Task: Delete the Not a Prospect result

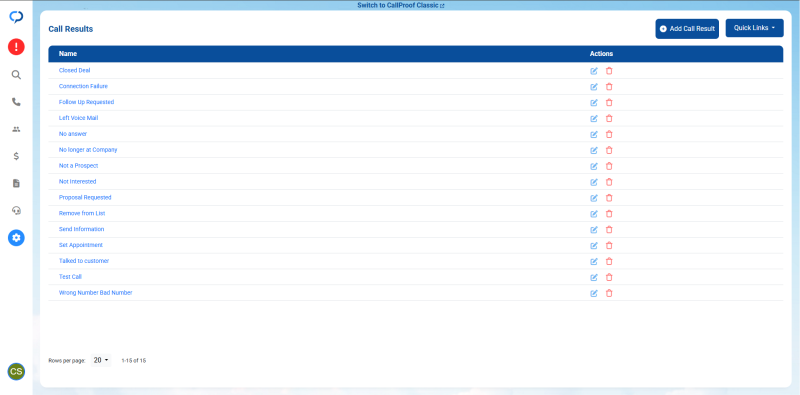Action: click(609, 166)
